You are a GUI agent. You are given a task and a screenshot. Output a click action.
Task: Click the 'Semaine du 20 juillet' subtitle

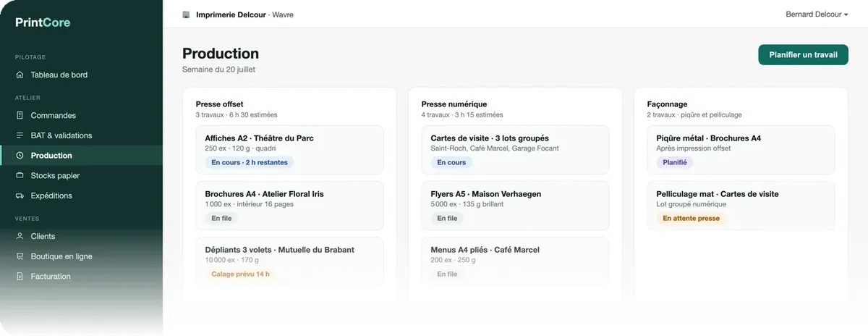coord(218,70)
